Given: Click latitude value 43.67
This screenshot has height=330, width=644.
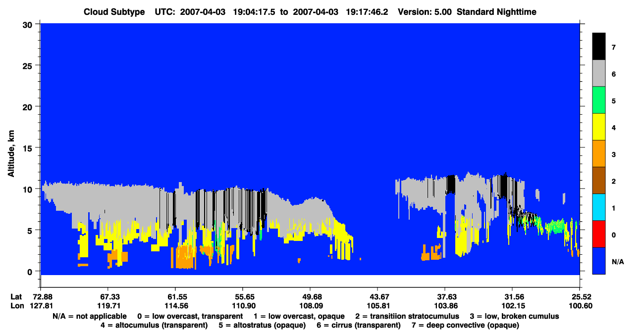Looking at the screenshot, I should click(377, 297).
